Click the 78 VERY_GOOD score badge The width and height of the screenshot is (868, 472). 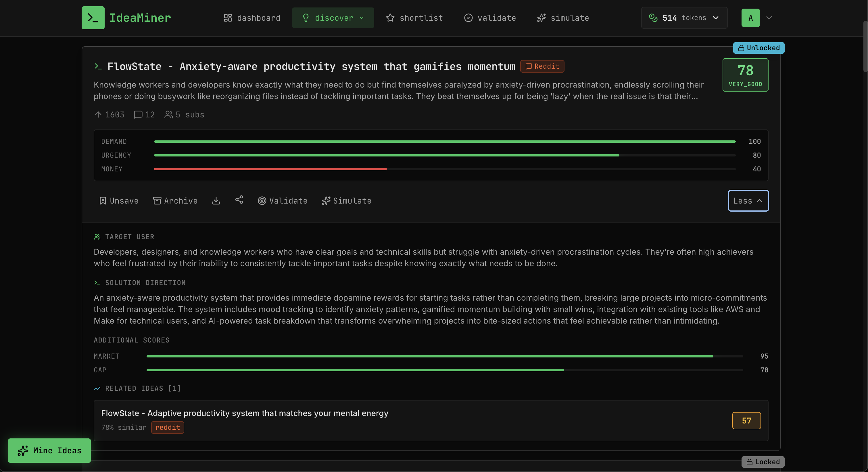tap(745, 75)
